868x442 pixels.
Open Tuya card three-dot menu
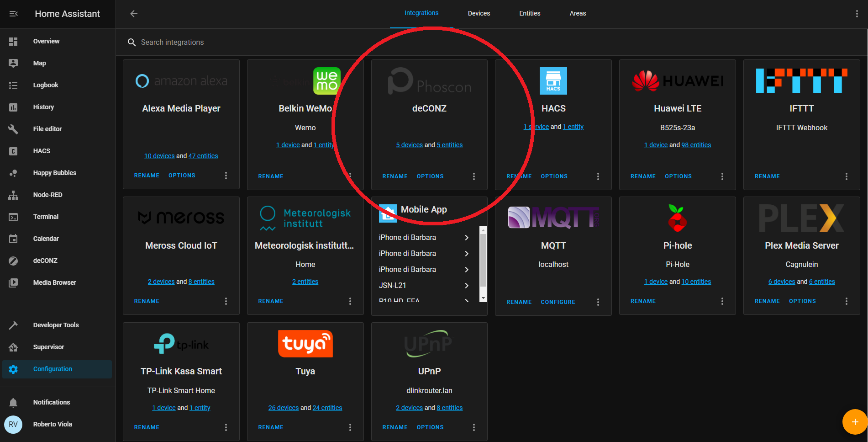coord(350,427)
